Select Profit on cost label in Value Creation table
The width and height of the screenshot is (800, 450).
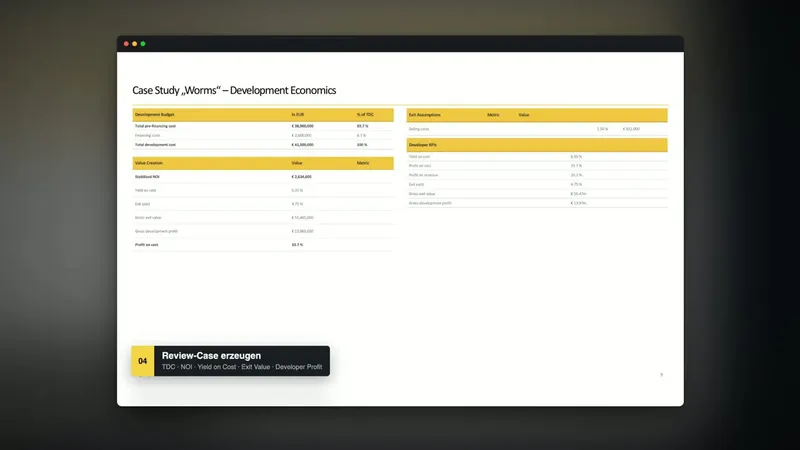(146, 245)
